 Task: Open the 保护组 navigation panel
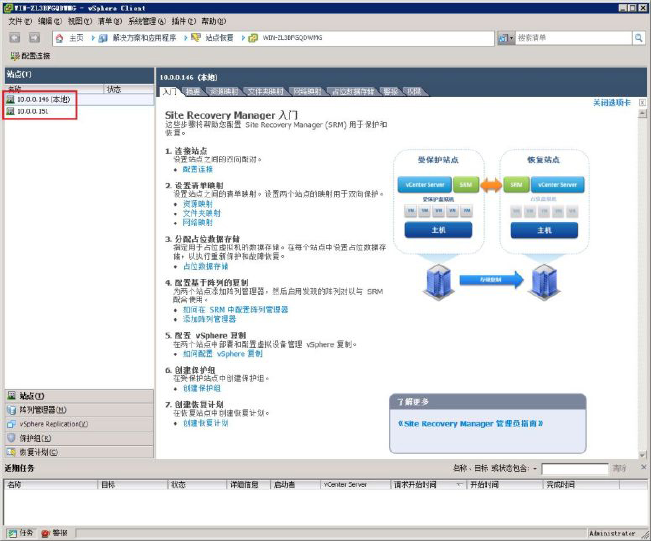click(x=79, y=438)
